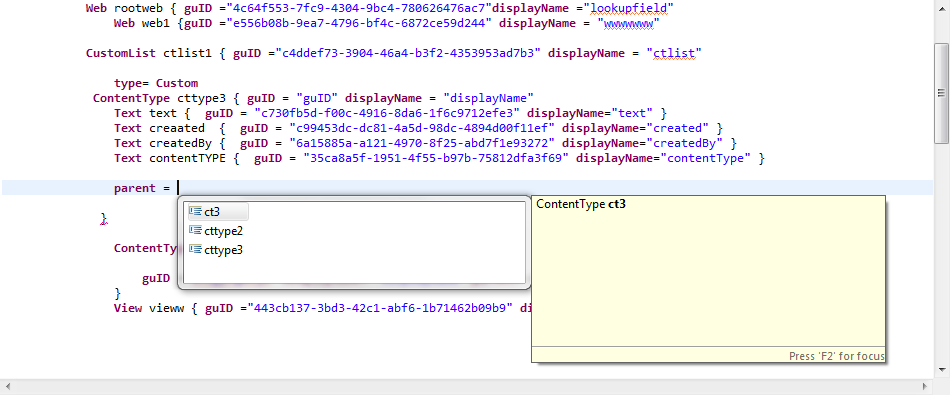Click the 'type= Custom' line
The width and height of the screenshot is (950, 395).
(156, 83)
